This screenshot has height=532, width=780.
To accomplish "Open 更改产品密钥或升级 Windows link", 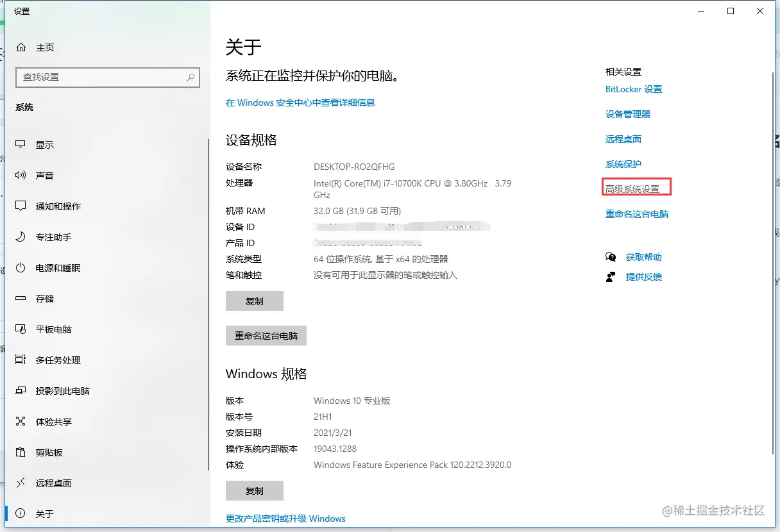I will tap(285, 519).
